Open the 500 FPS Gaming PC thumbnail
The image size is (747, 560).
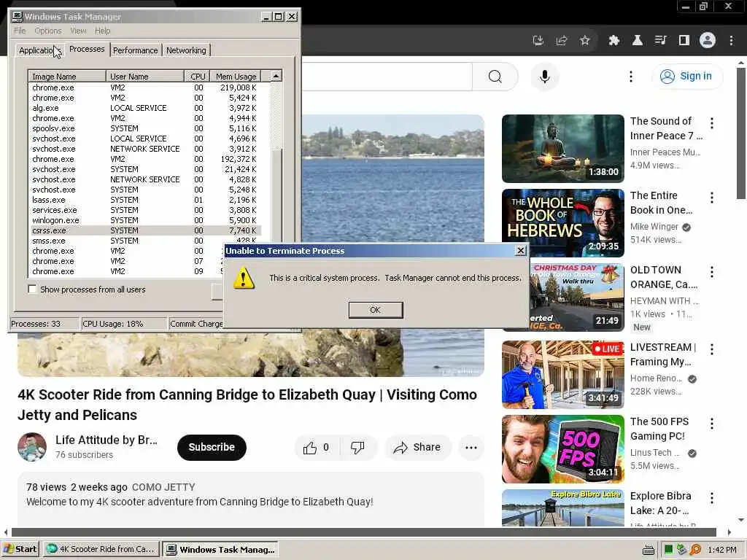pos(562,449)
